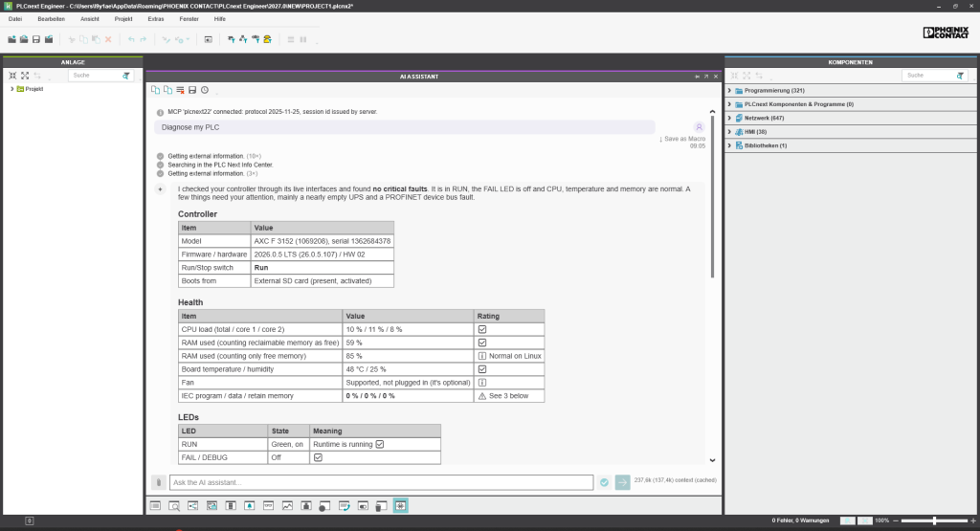Expand the Projekt tree node

tap(11, 89)
